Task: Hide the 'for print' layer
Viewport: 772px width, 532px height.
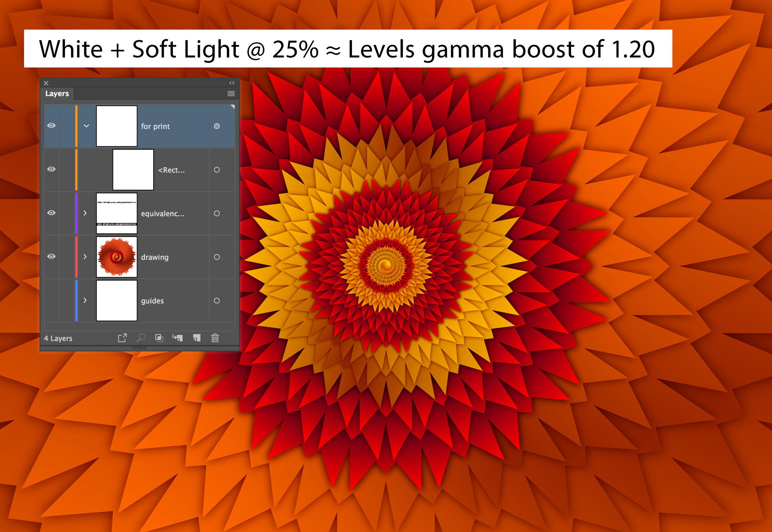Action: point(51,125)
